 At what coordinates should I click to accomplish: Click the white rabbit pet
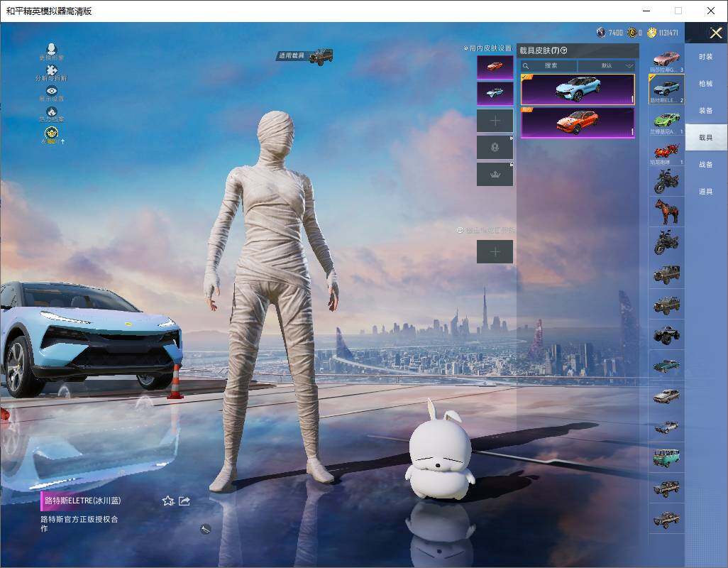coord(440,451)
